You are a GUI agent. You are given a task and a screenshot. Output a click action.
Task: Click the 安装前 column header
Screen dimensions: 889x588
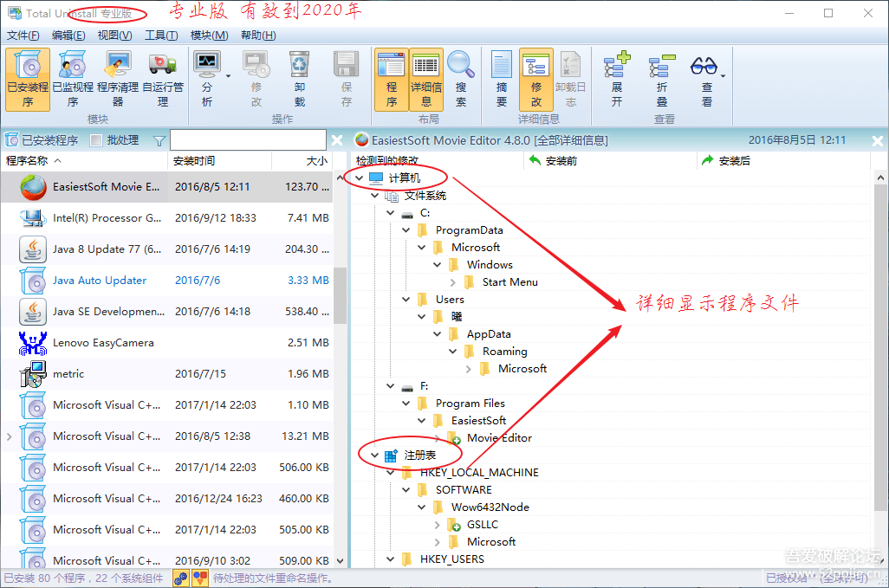coord(610,161)
